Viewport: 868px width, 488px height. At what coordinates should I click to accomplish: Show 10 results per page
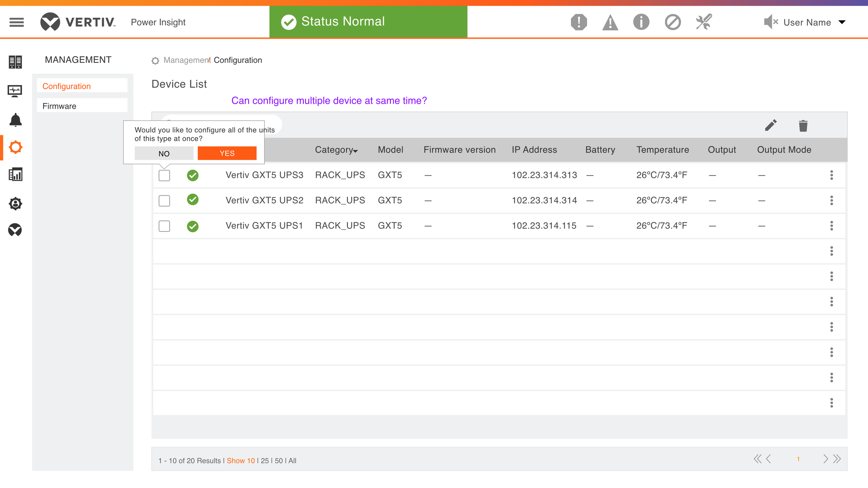(241, 461)
